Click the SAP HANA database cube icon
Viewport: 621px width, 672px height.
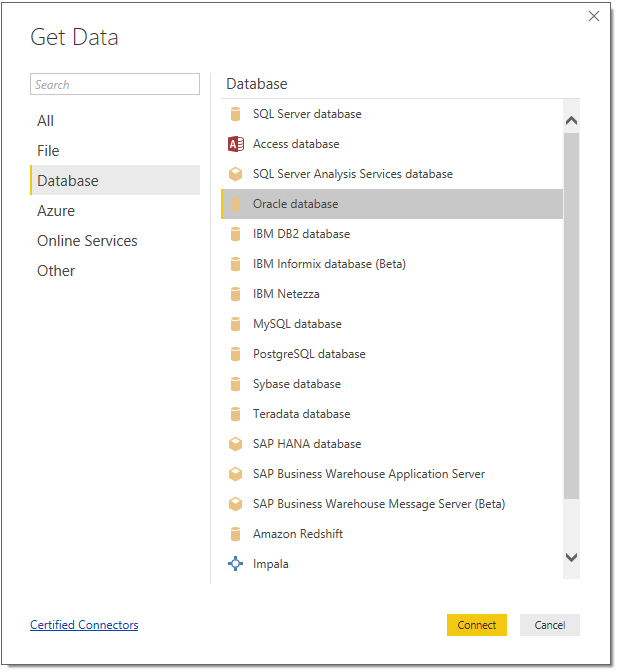pyautogui.click(x=235, y=444)
